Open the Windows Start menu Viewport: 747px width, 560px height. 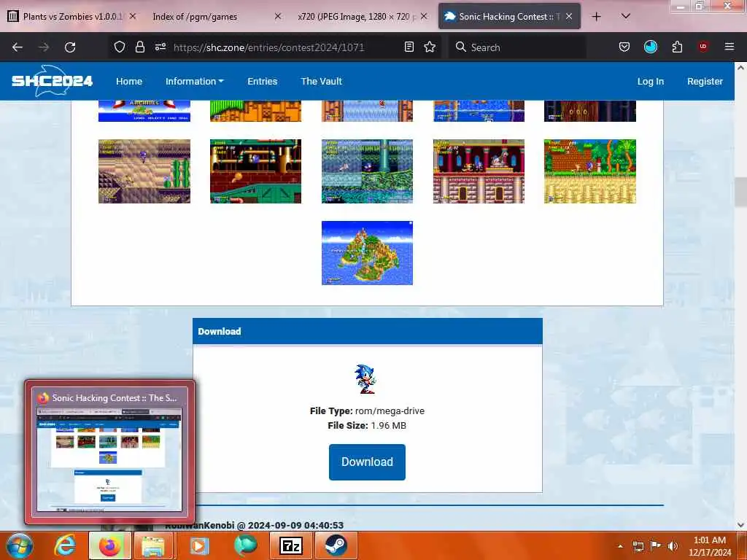click(x=18, y=545)
